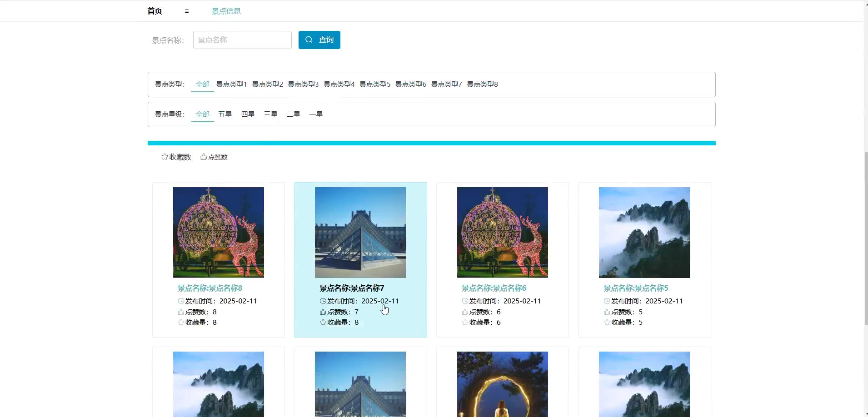This screenshot has width=868, height=417.
Task: Click the 点赞数: 7 text on the 景点名称7 card
Action: tap(343, 312)
